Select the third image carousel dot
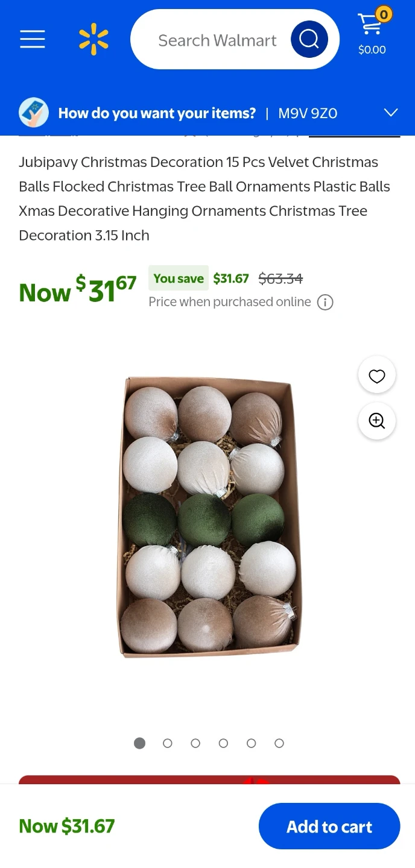 coord(195,743)
